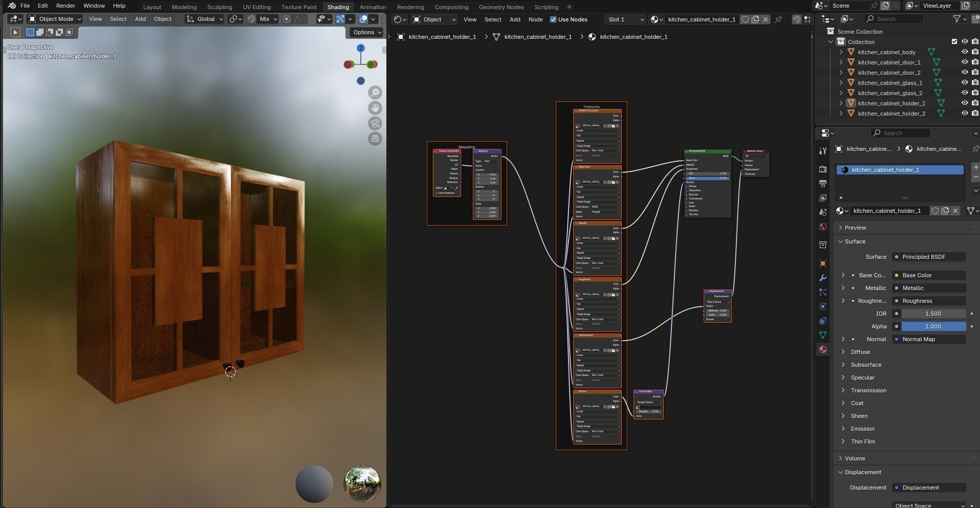Toggle the camera view gizmo
This screenshot has height=508, width=980.
pos(375,123)
